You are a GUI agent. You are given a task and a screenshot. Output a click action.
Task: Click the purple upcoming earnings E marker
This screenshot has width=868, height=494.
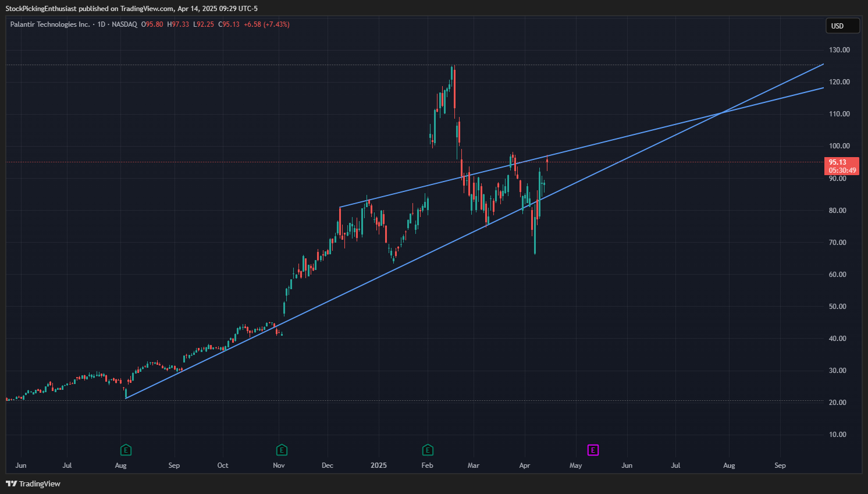pos(593,450)
